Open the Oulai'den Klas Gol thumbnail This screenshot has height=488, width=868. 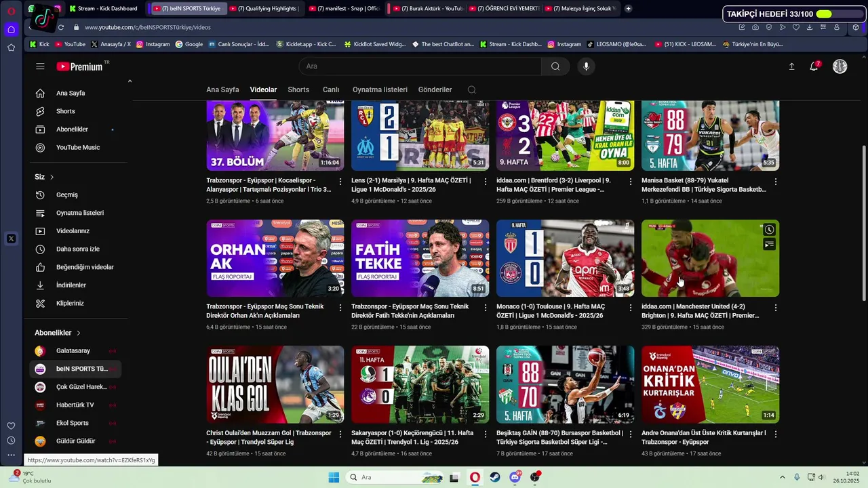(275, 384)
